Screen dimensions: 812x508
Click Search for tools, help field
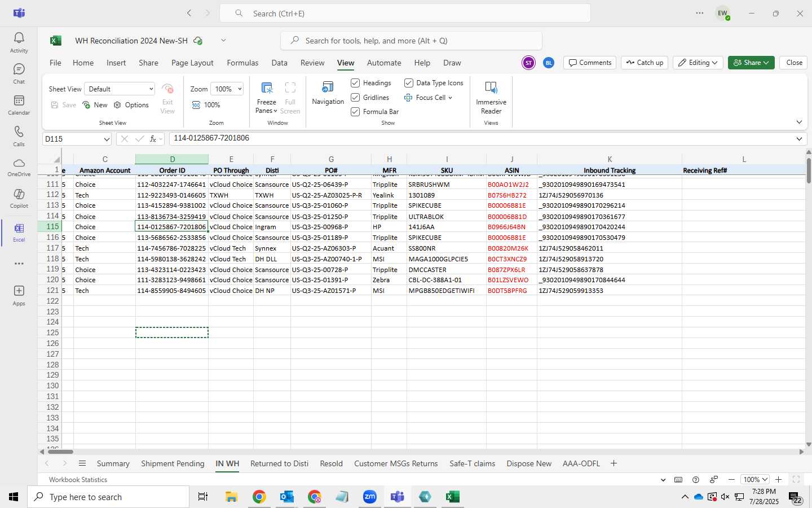(x=411, y=41)
